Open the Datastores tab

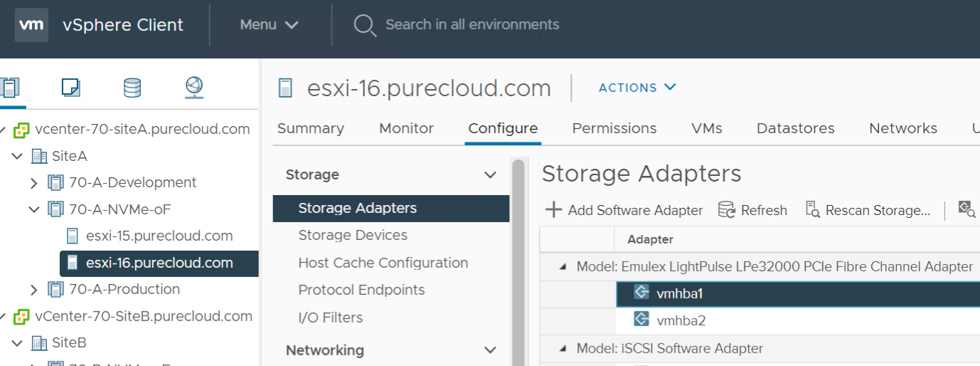[x=796, y=128]
